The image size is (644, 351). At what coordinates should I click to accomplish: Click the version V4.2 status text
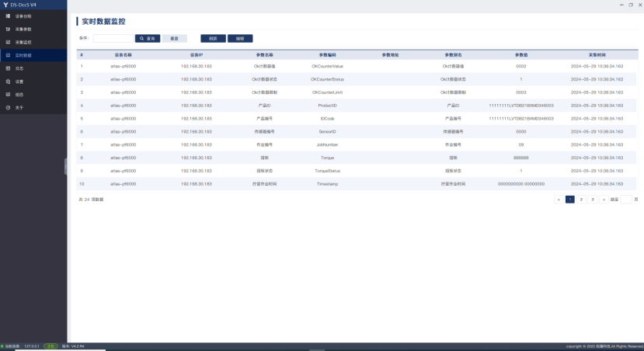coord(73,346)
